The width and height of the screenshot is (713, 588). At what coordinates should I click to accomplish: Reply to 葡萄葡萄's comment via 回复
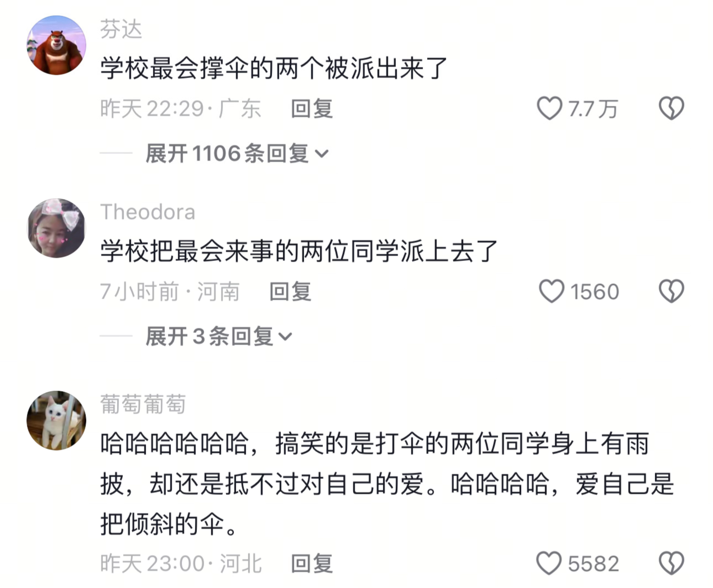pos(312,564)
